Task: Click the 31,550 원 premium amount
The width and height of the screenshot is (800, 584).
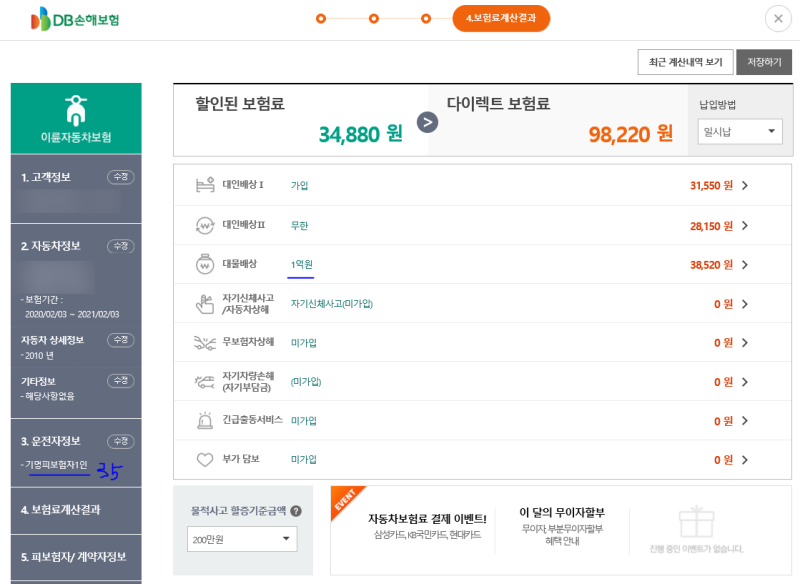Action: click(x=711, y=186)
